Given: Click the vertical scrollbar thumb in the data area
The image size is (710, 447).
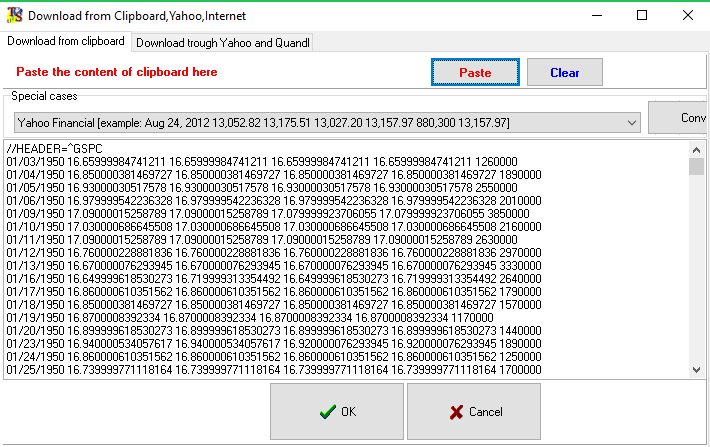Looking at the screenshot, I should [x=697, y=166].
